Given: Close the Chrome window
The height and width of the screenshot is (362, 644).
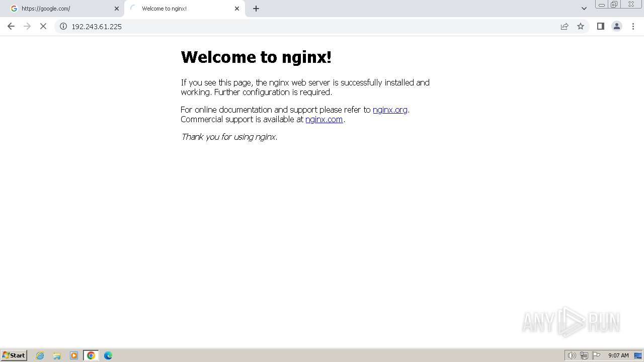Looking at the screenshot, I should (x=631, y=5).
